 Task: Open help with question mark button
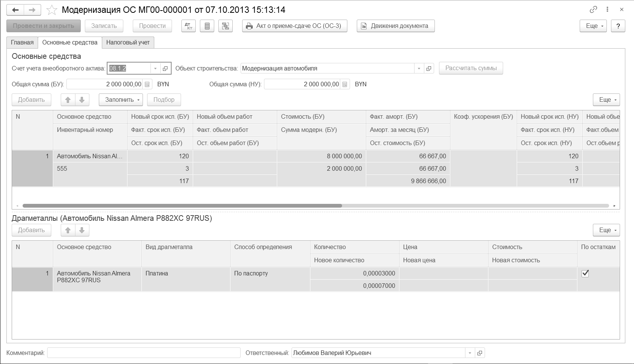click(618, 26)
